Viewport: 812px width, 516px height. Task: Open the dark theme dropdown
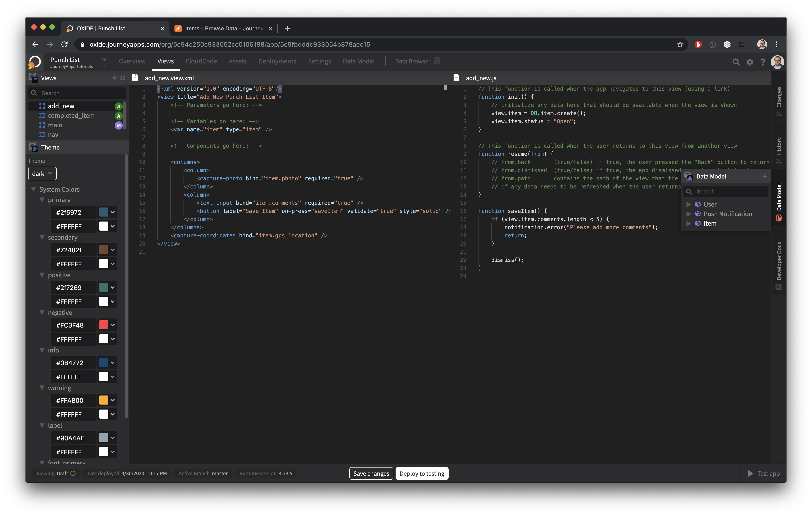[42, 174]
